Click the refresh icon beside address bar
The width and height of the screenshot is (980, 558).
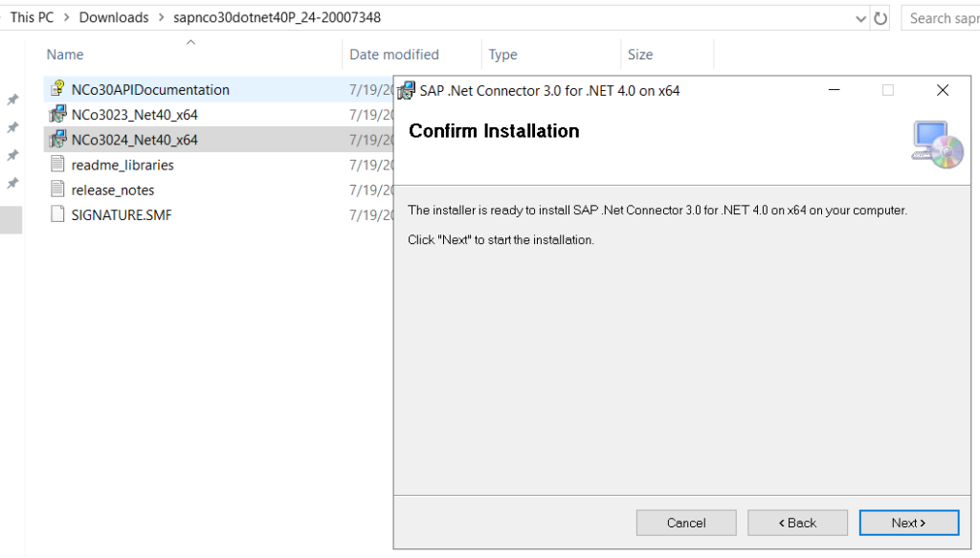(x=880, y=18)
